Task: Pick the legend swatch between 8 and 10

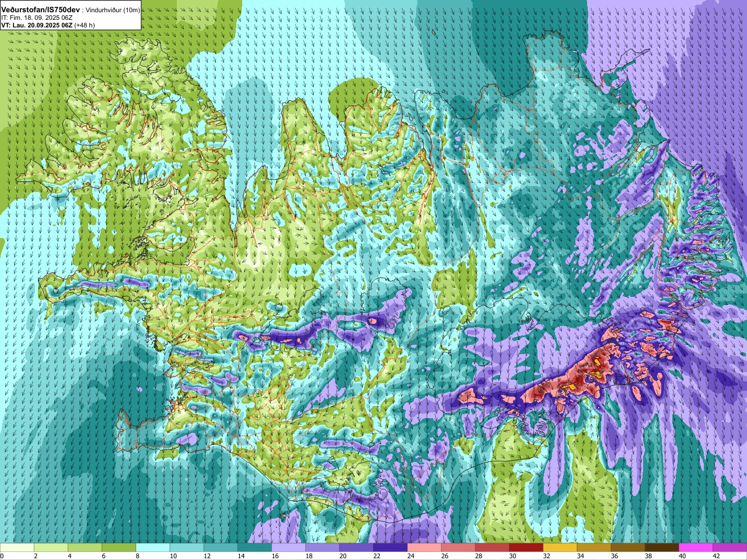Action: [x=153, y=548]
